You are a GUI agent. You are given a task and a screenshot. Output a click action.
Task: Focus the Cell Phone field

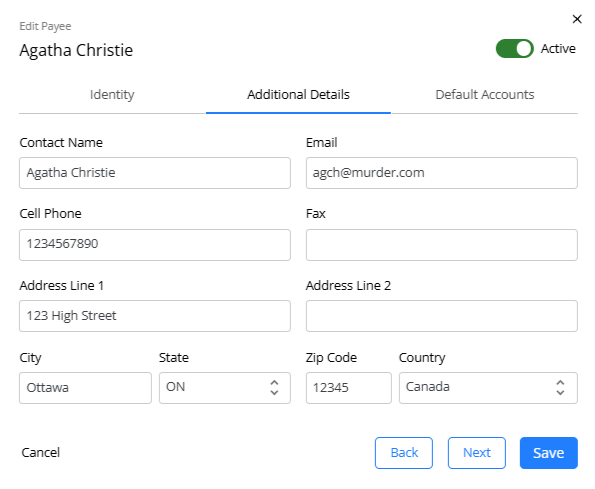tap(155, 245)
